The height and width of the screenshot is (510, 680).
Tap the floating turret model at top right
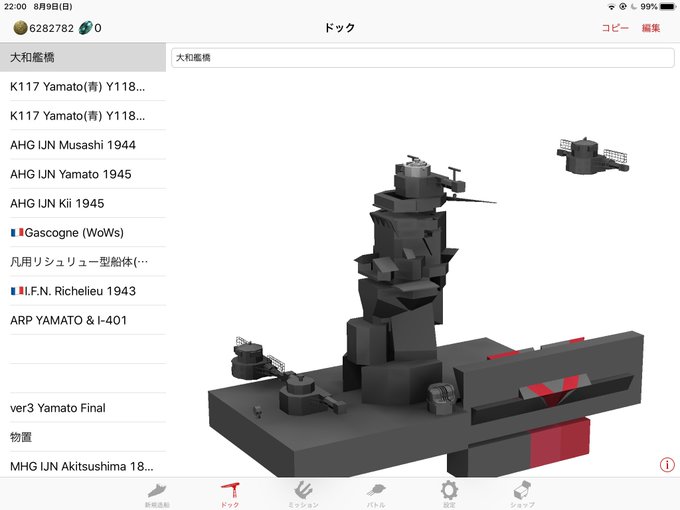pos(592,156)
